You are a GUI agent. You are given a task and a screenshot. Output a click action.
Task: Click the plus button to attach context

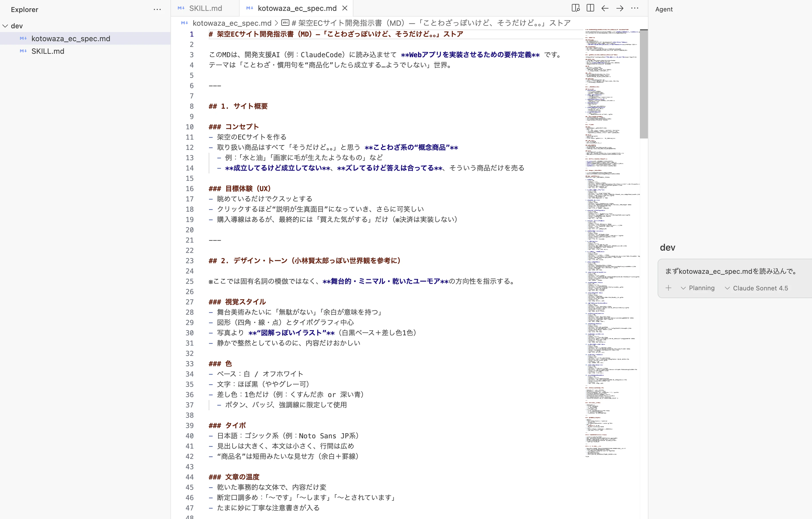click(669, 288)
